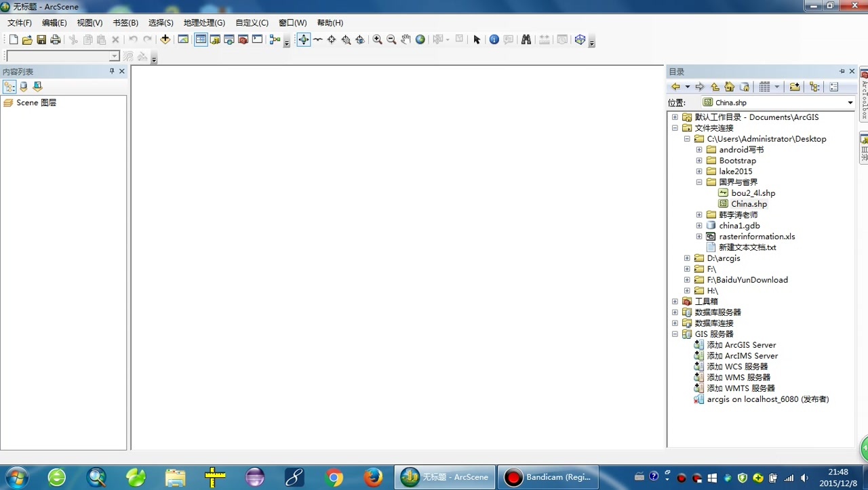This screenshot has width=868, height=490.
Task: Switch to List By Drawing Order view
Action: tap(9, 87)
